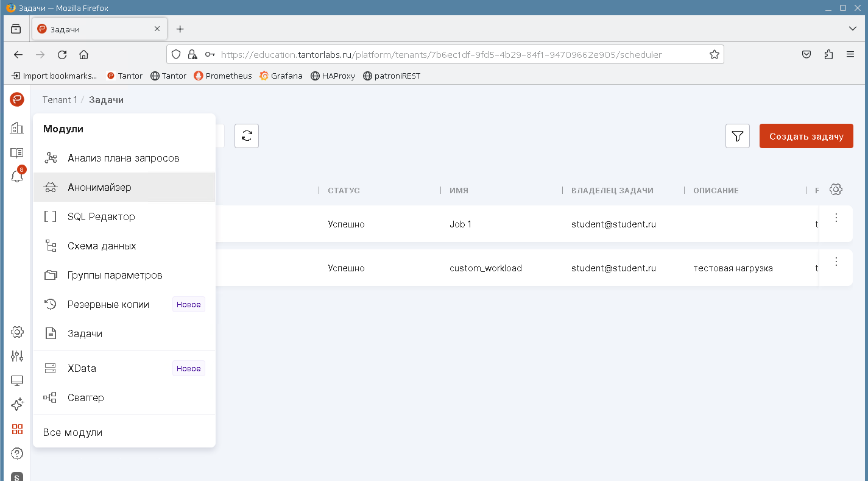Open SQL Редактор module
The width and height of the screenshot is (868, 481).
point(101,216)
